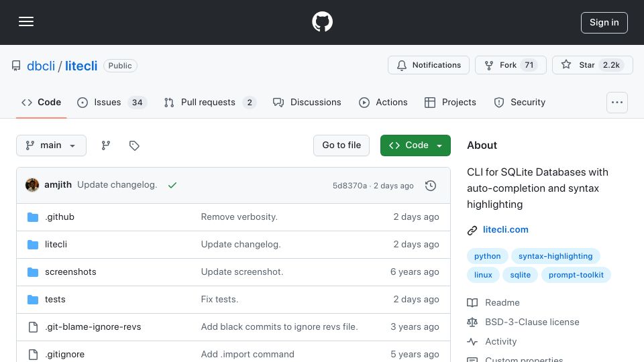
Task: Open commit hash 5d8370a
Action: (x=350, y=186)
